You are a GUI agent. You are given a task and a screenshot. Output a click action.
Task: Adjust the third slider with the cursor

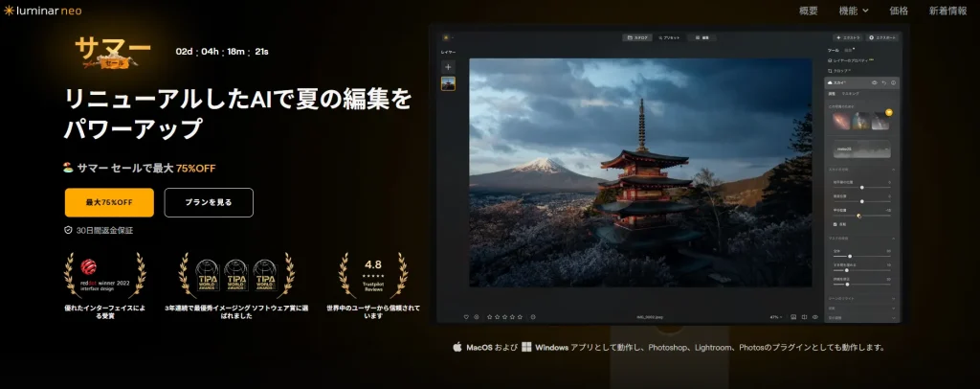(x=862, y=216)
